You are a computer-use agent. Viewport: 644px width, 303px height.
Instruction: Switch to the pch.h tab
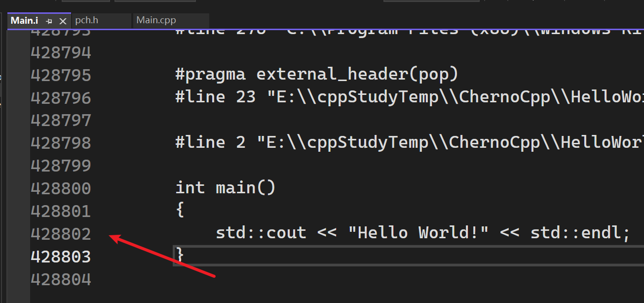(87, 20)
